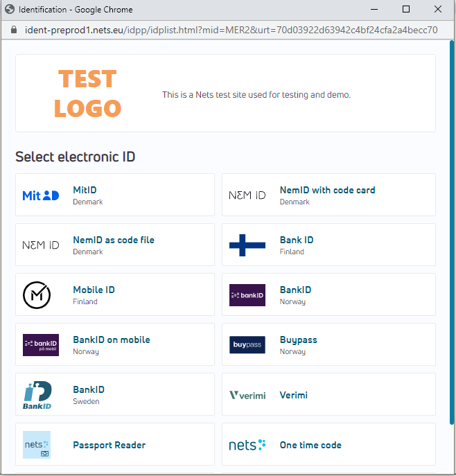Viewport: 456px width, 476px height.
Task: Click the MitID logo icon
Action: coord(41,195)
